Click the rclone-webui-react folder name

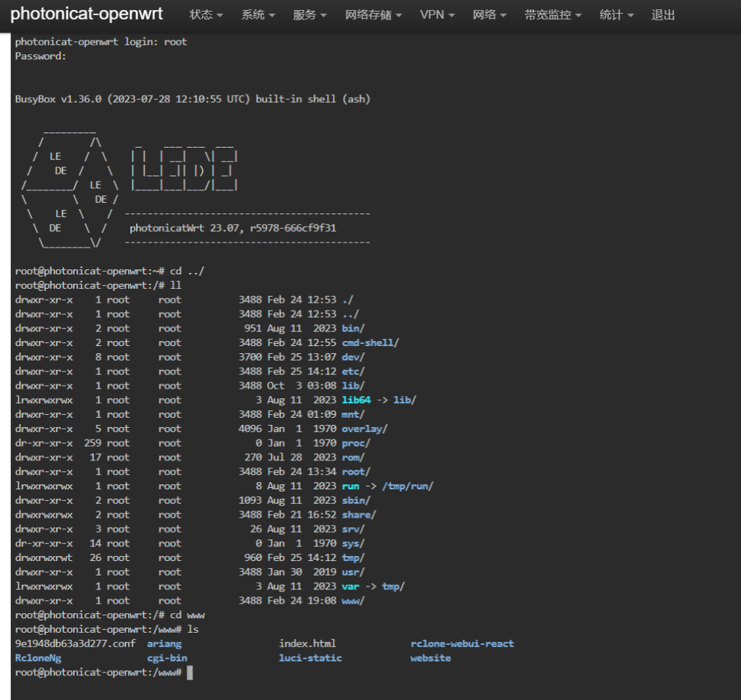pos(462,644)
